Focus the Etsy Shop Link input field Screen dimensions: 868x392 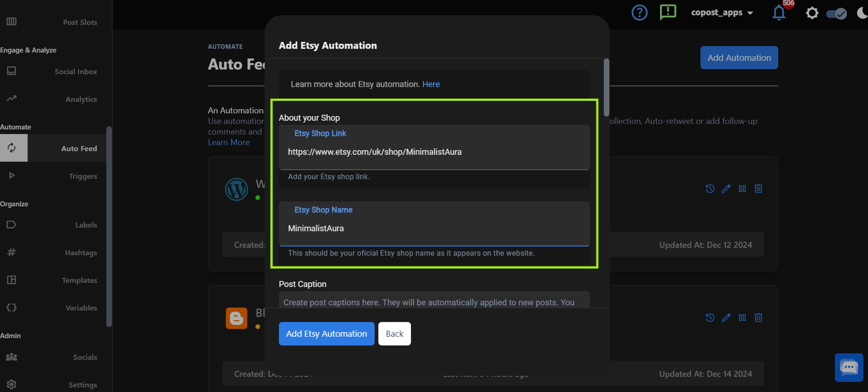pyautogui.click(x=434, y=147)
